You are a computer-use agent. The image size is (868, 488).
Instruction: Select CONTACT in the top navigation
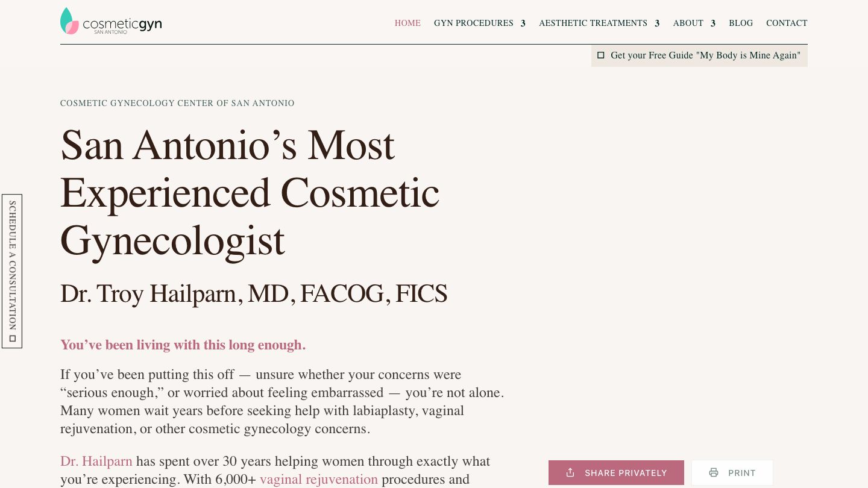click(x=787, y=23)
